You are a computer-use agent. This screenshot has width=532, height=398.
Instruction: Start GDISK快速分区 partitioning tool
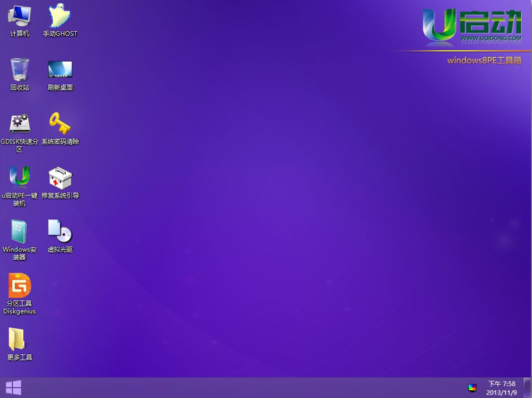tap(19, 123)
